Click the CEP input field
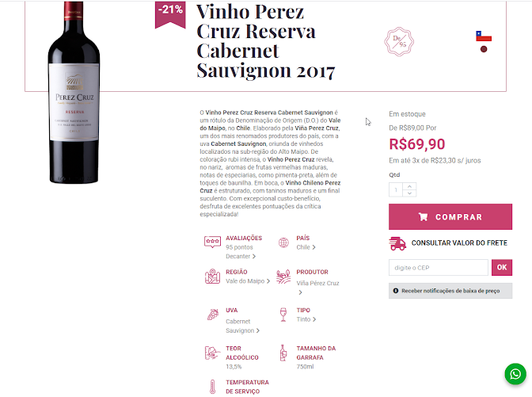532x397 pixels. tap(439, 268)
